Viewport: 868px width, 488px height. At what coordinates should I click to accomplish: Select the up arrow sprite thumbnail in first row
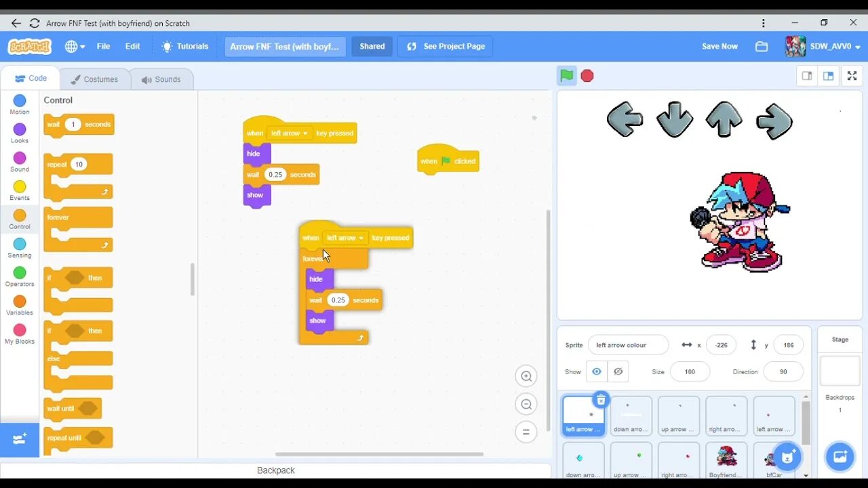679,416
